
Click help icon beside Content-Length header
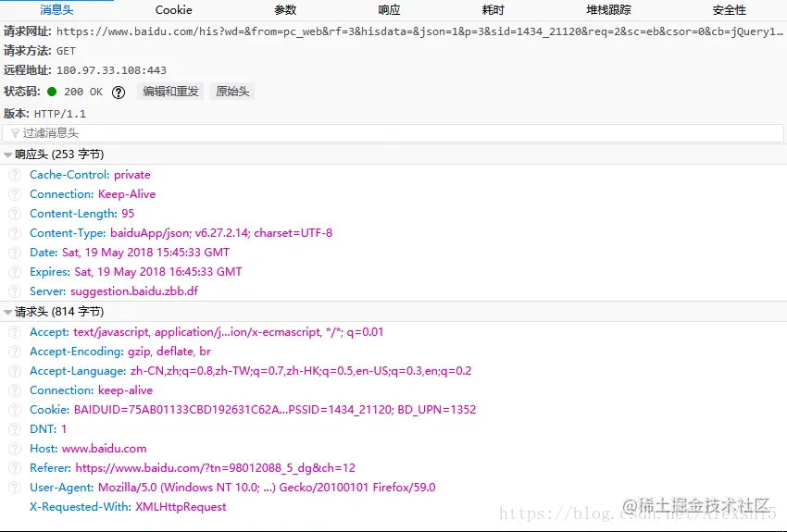[15, 214]
